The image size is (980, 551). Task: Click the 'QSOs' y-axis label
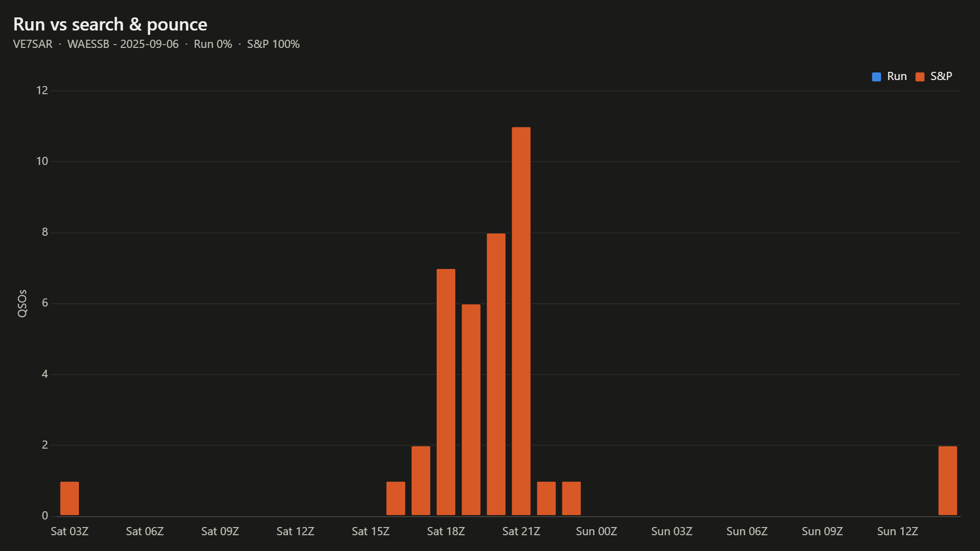[22, 303]
